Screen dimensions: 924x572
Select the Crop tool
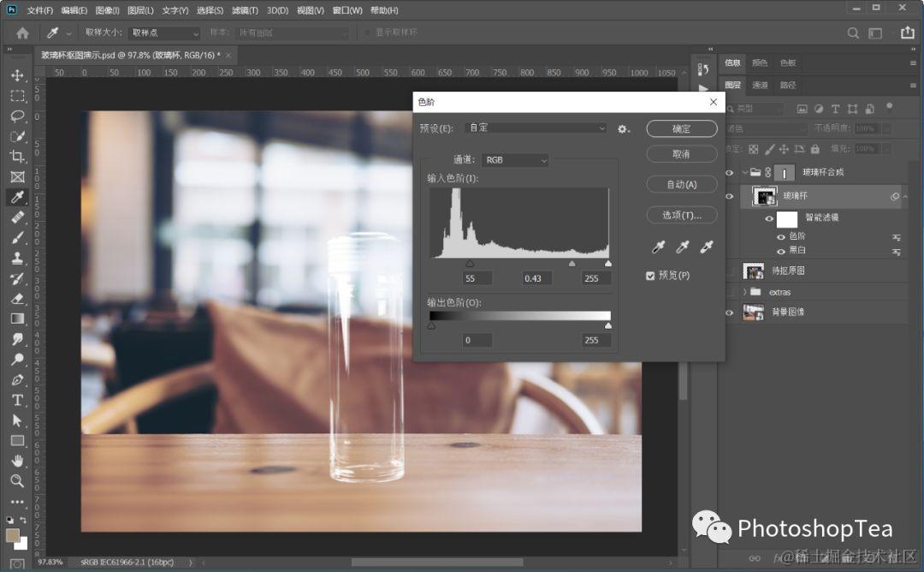tap(18, 156)
